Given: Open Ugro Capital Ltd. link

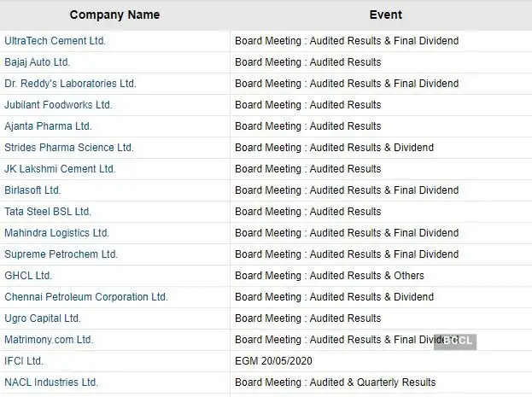Looking at the screenshot, I should tap(43, 318).
